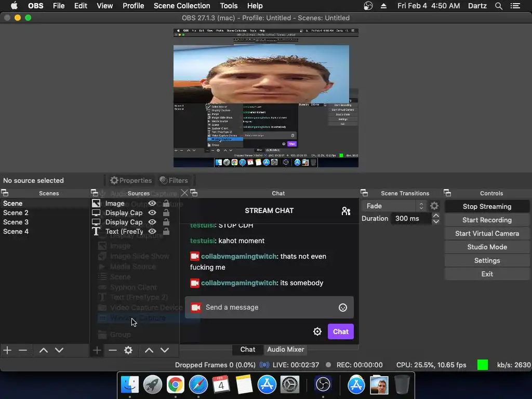Open the Fade transition dropdown

(394, 206)
